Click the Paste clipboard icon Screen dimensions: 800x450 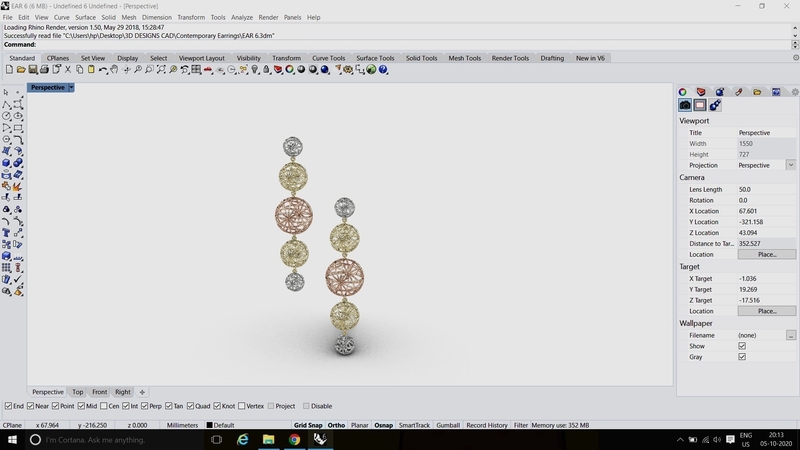point(91,69)
